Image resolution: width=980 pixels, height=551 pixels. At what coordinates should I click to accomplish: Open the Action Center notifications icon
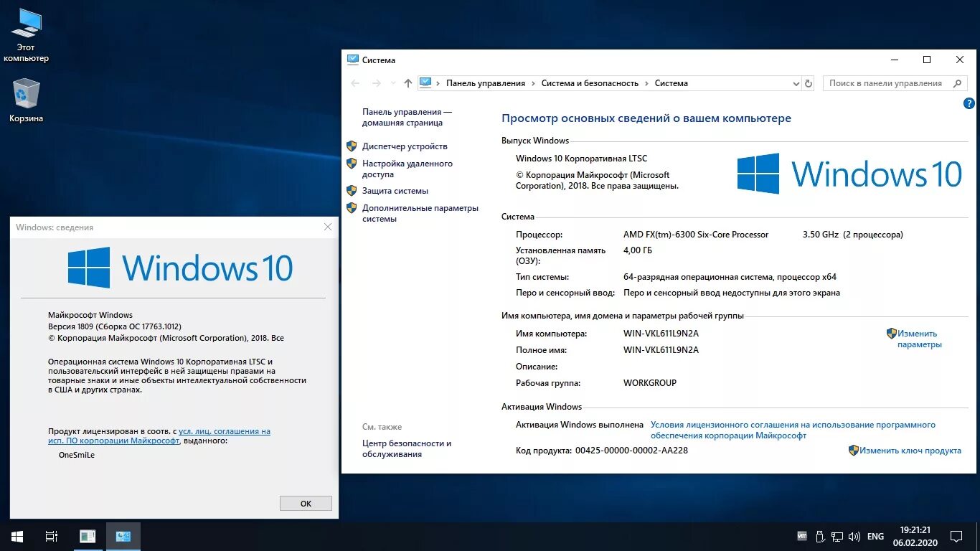(x=956, y=536)
